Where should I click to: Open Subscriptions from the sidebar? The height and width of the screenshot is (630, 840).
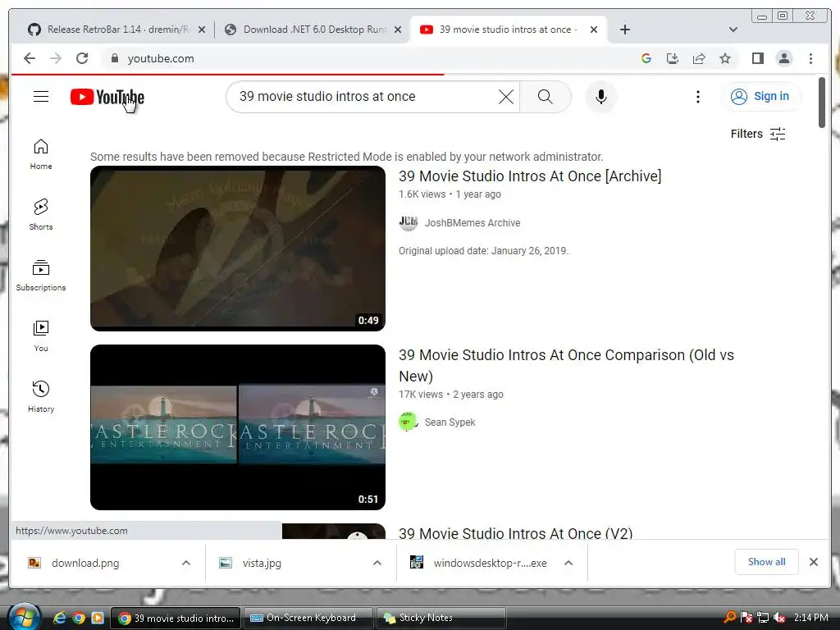click(x=41, y=276)
